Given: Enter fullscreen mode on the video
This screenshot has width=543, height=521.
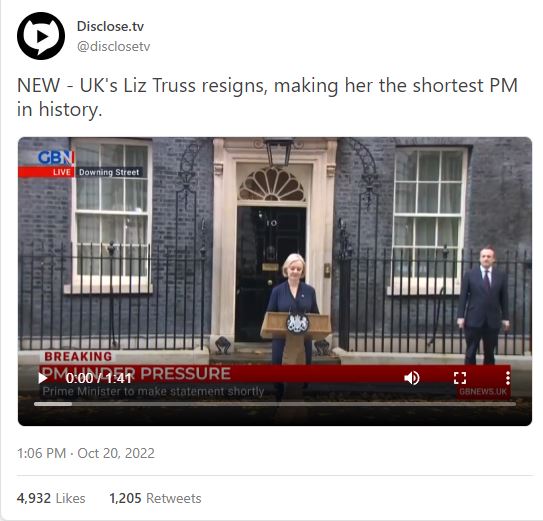Looking at the screenshot, I should pos(460,378).
